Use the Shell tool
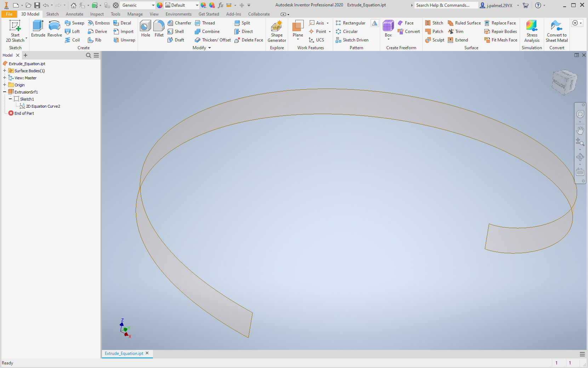This screenshot has height=368, width=588. [x=176, y=32]
